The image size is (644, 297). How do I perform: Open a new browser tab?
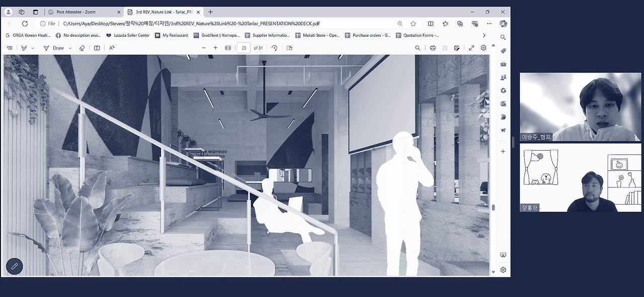[x=210, y=12]
